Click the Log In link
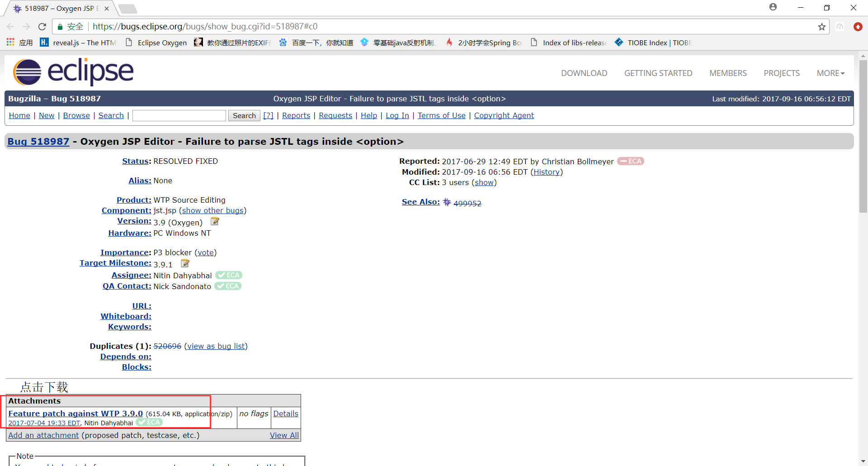 (x=397, y=115)
